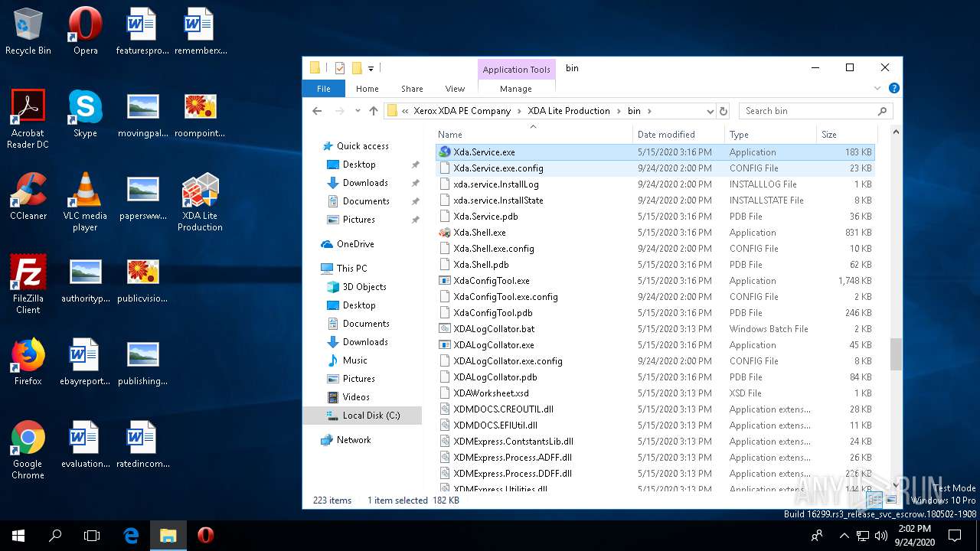Select the Application Tools contextual tab
The width and height of the screenshot is (980, 551).
(516, 70)
